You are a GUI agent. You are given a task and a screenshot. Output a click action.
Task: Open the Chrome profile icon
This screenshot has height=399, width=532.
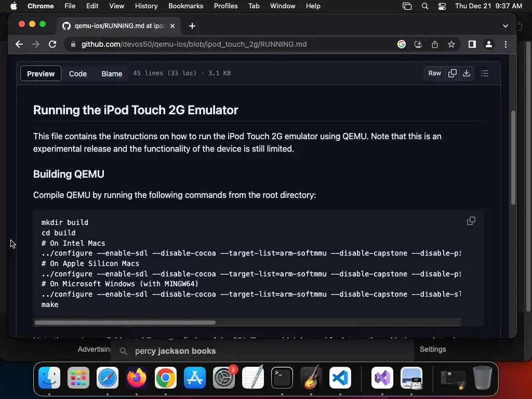click(x=488, y=44)
